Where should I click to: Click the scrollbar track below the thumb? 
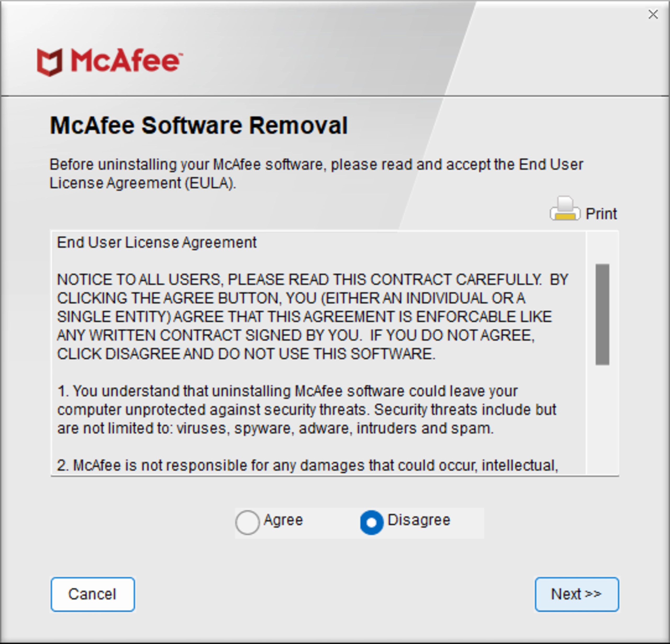(602, 421)
